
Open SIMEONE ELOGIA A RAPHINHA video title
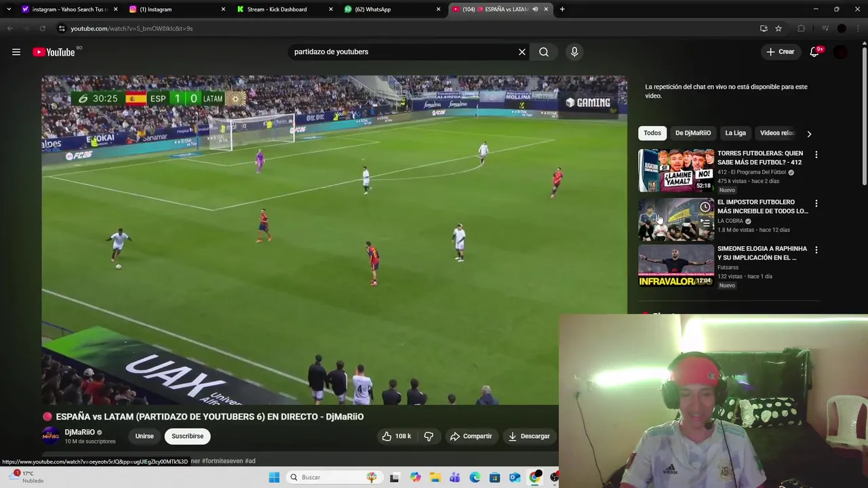762,253
